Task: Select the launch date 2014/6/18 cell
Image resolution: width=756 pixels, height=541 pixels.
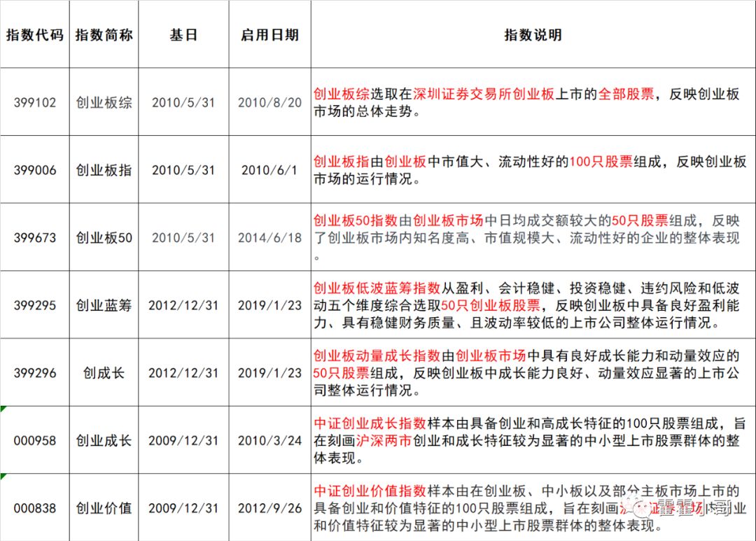Action: [x=269, y=238]
